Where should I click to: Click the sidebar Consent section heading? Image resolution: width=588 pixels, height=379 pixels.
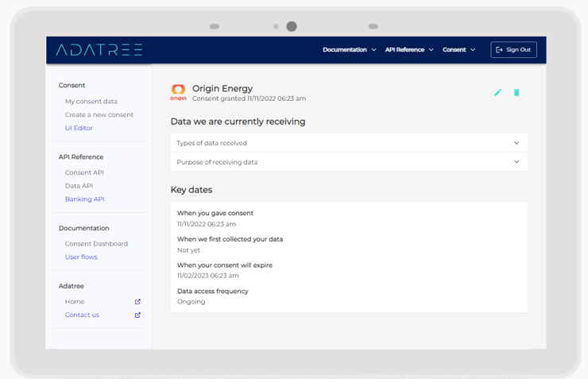[x=72, y=86]
